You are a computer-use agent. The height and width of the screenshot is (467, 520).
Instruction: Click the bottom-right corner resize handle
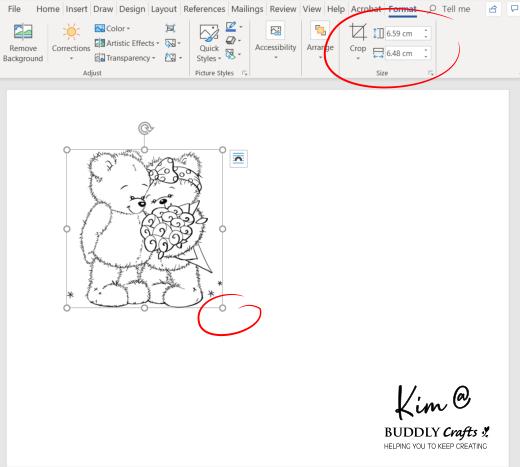[x=223, y=308]
